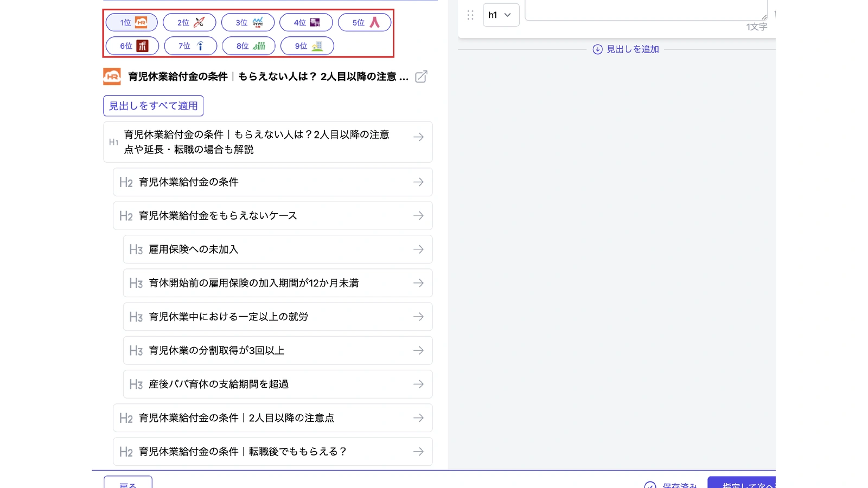Viewport: 868px width, 488px height.
Task: Apply arrow for 雇用保険への未加入
Action: [x=418, y=249]
